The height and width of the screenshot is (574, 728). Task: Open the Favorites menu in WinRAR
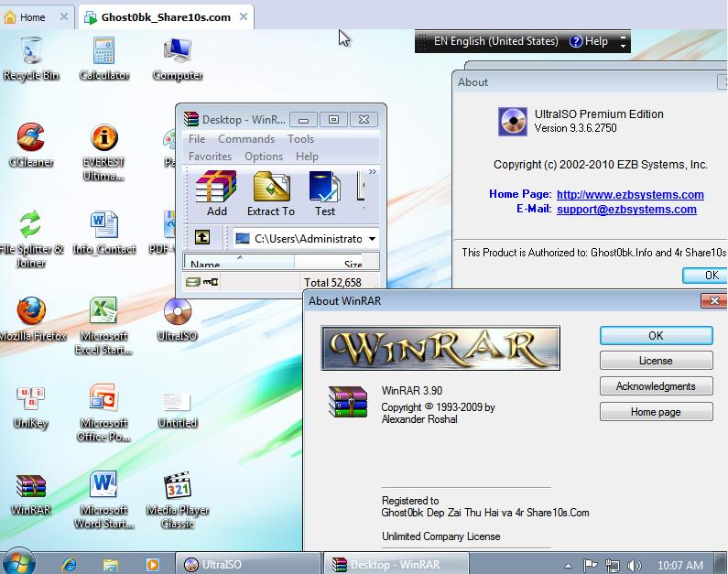[x=210, y=157]
